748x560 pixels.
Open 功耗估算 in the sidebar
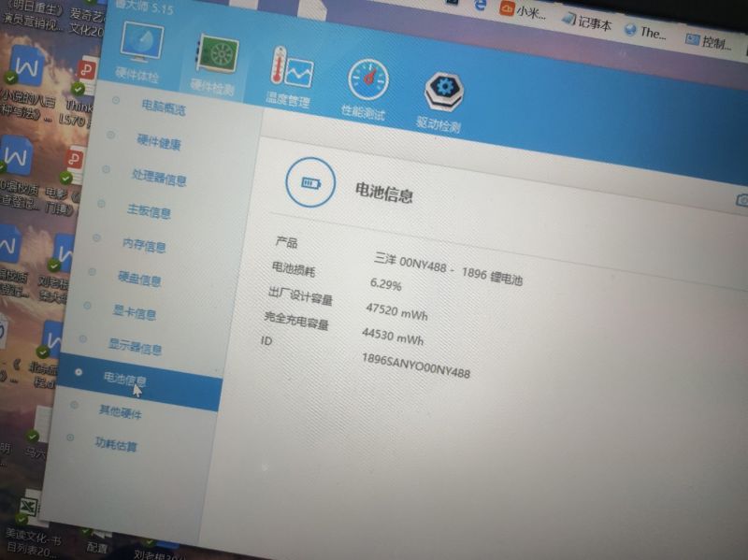[116, 445]
